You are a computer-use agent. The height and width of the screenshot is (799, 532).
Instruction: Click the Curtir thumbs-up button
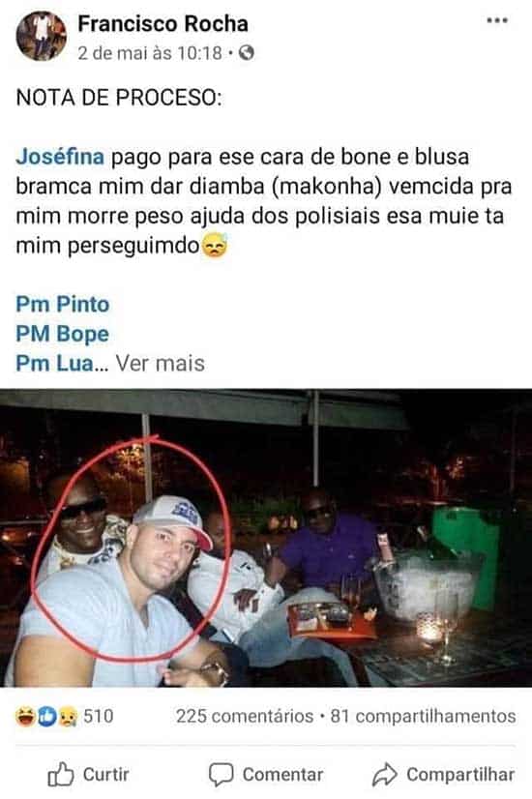click(x=88, y=775)
